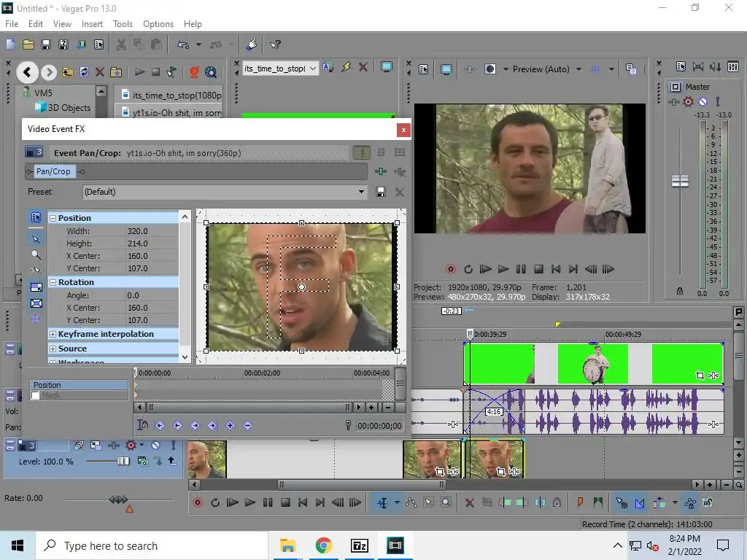Click the red X delete icon in Explorer toolbar
The width and height of the screenshot is (747, 560).
click(x=99, y=72)
